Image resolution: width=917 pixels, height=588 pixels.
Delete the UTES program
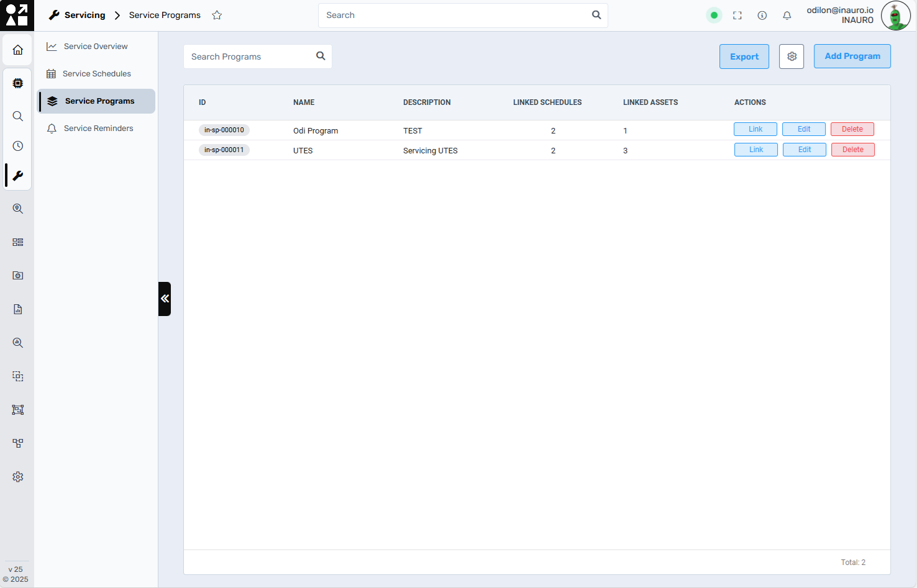(852, 150)
